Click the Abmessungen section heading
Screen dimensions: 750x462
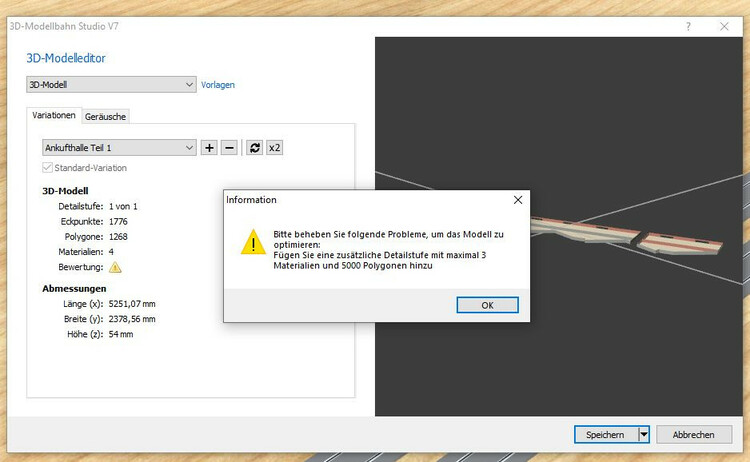pyautogui.click(x=74, y=288)
